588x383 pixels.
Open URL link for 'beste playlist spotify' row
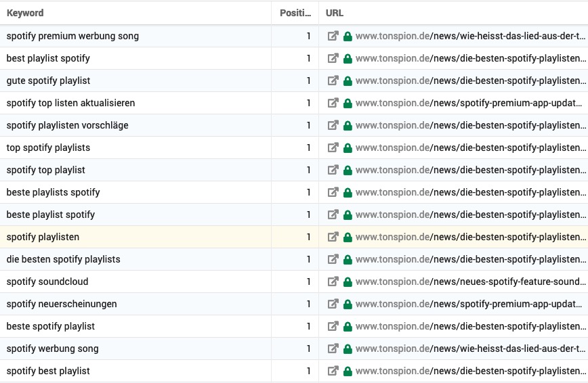[471, 215]
